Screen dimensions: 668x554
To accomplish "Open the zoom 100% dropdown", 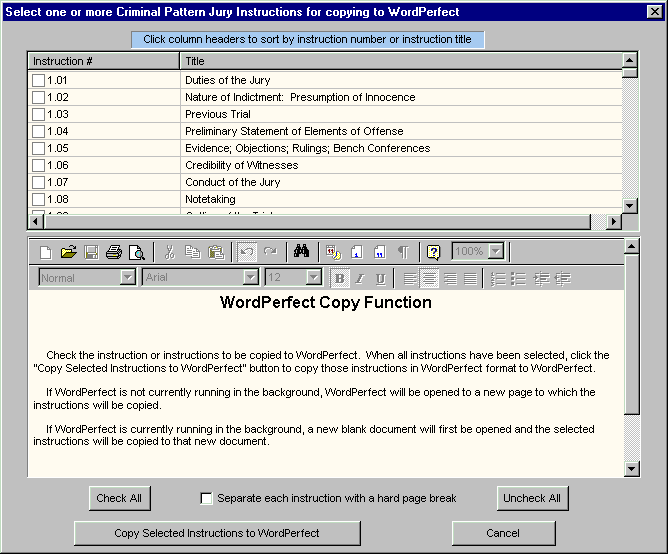I will (496, 251).
